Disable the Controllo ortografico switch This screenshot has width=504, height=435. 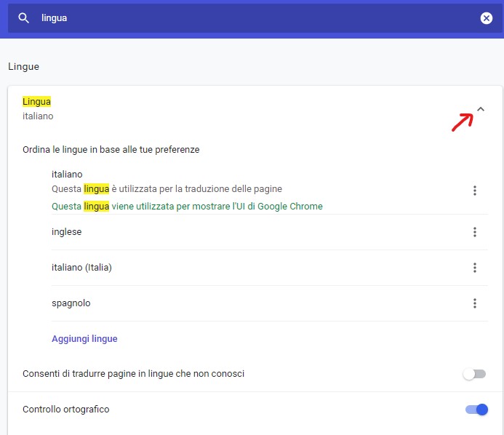point(476,410)
